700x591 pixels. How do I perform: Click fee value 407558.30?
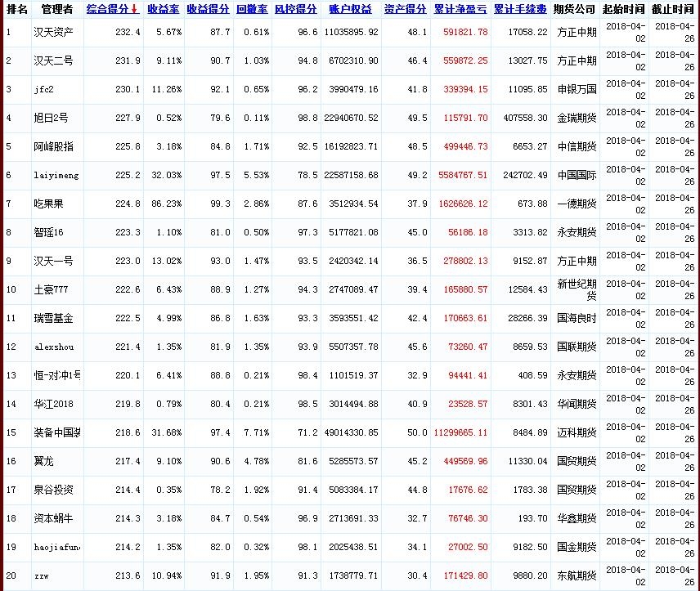point(526,118)
